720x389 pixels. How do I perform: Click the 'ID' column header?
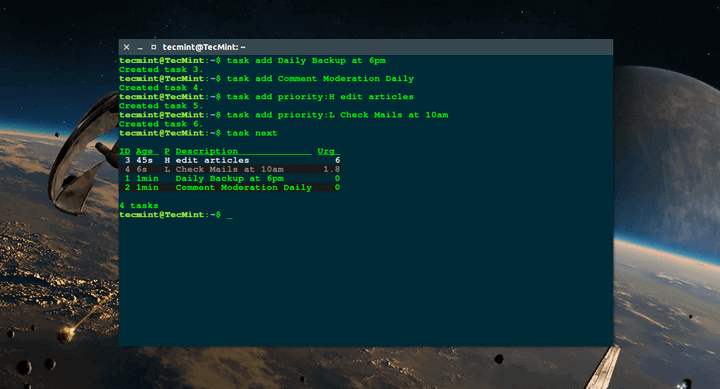pos(124,152)
